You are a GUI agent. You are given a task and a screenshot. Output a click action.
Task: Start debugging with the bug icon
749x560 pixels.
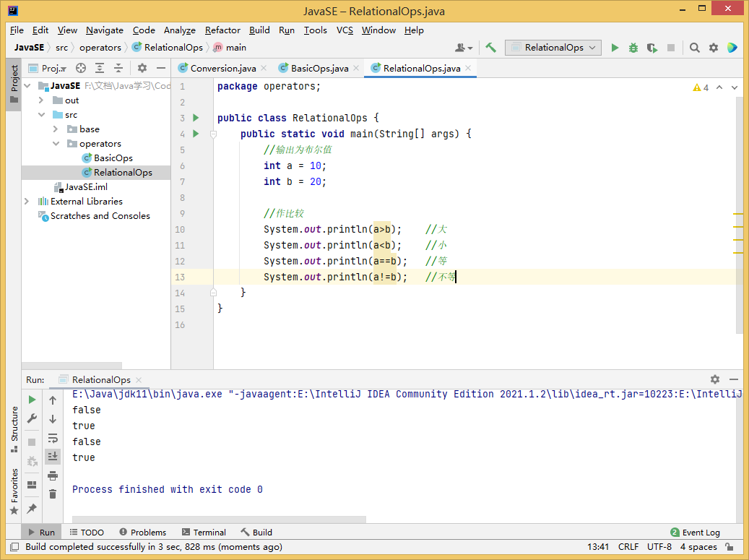[x=633, y=48]
